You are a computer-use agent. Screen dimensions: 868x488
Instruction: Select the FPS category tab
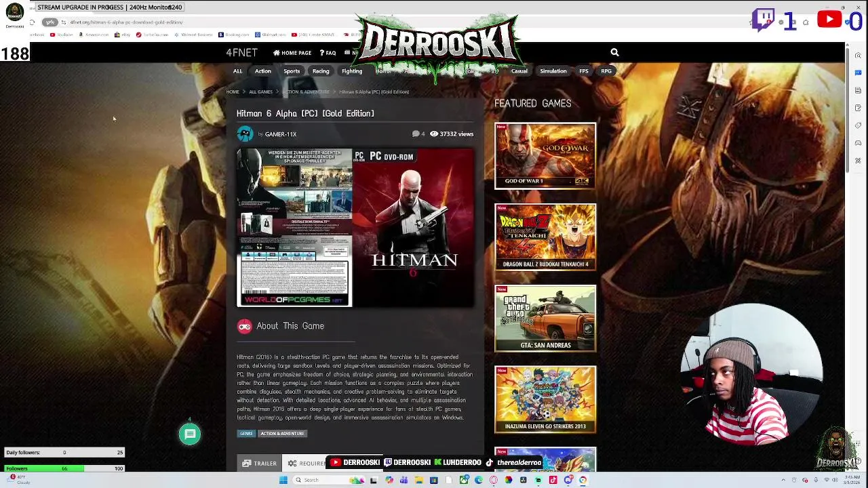click(584, 71)
